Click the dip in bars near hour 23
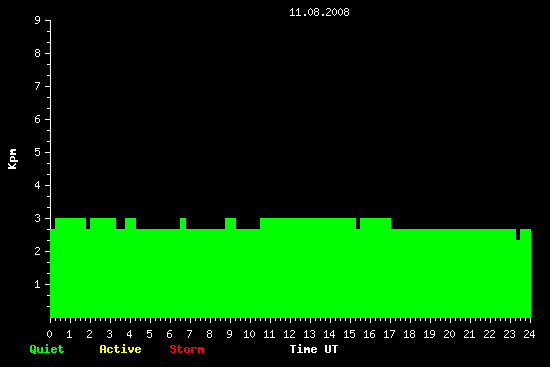550x367 pixels. 518,234
